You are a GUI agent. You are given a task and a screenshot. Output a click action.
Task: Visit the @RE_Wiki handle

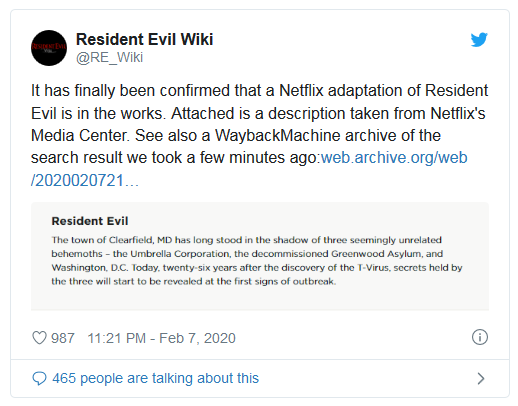pyautogui.click(x=109, y=57)
